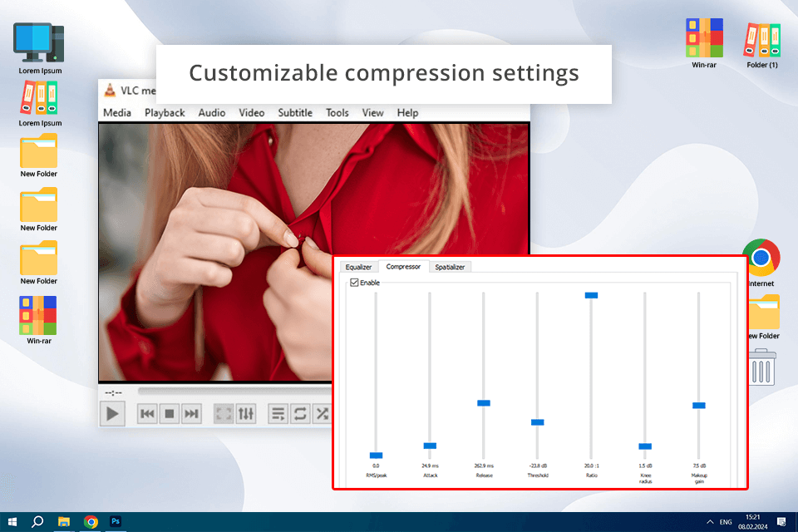Click the Makeup gain slider handle
This screenshot has height=532, width=798.
coord(699,406)
